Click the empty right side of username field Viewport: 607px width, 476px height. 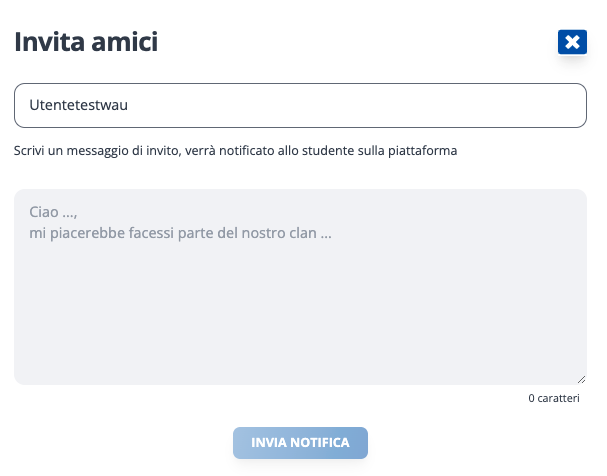tap(450, 105)
